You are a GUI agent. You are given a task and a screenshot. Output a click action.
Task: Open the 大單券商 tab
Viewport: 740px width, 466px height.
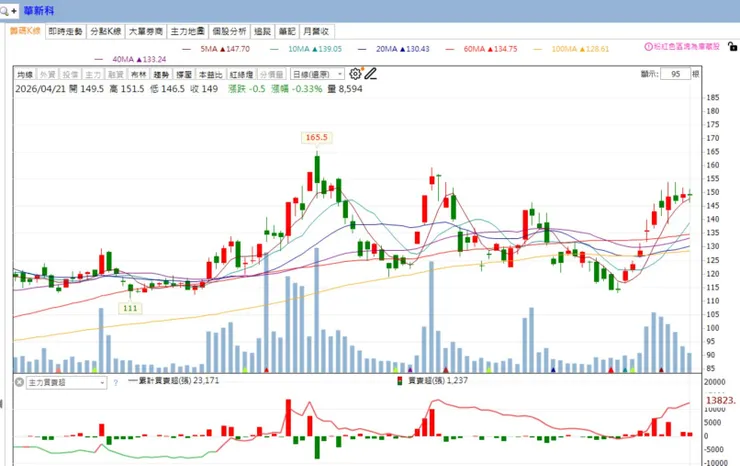(x=146, y=32)
